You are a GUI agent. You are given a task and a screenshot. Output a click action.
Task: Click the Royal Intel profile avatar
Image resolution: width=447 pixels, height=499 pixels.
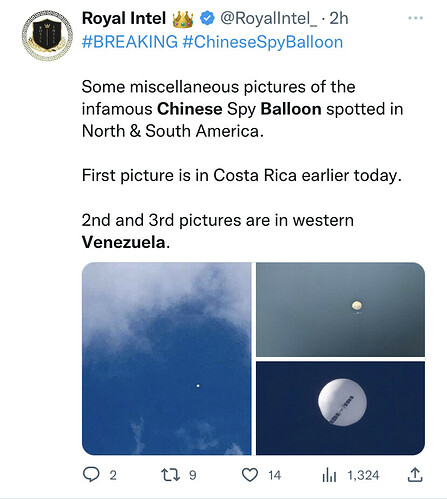tap(47, 36)
